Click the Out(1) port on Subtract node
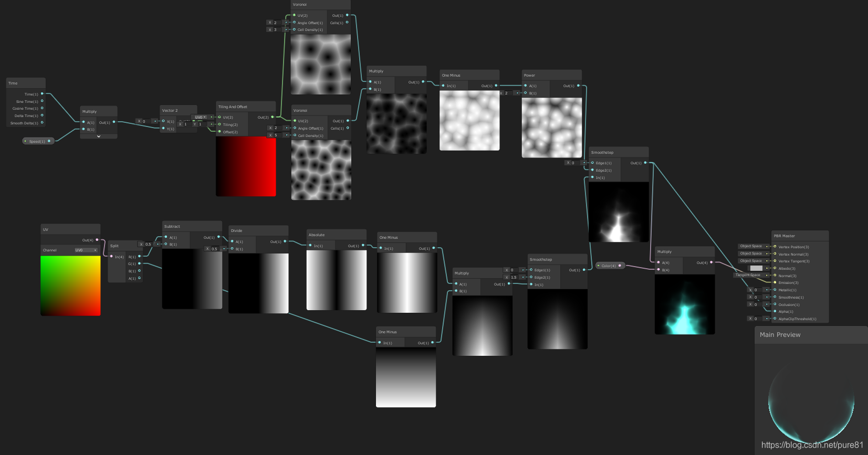 click(218, 237)
